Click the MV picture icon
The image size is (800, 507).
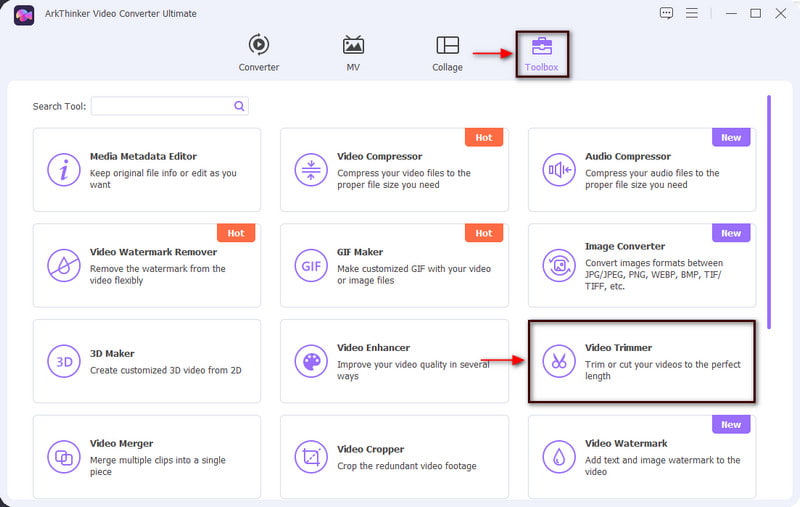(x=353, y=45)
